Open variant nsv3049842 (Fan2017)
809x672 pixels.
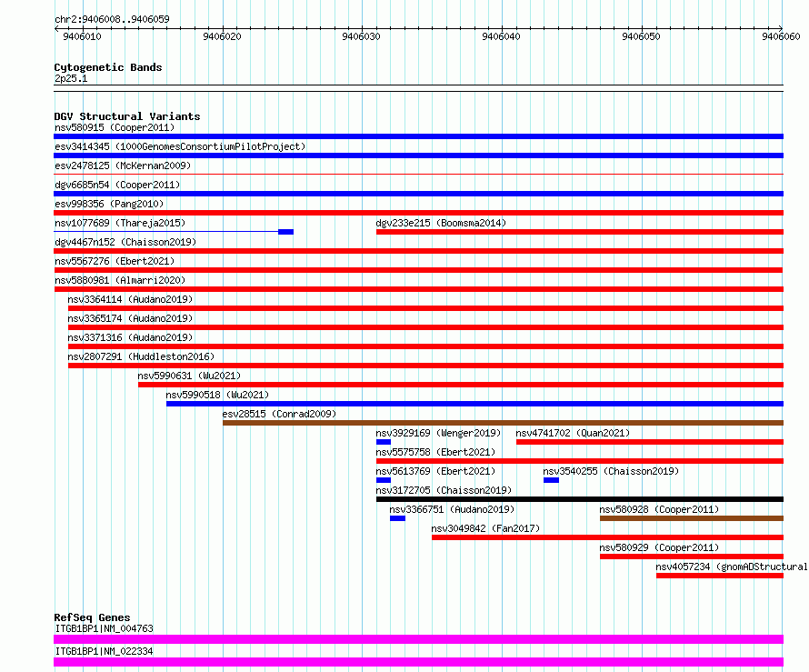click(x=485, y=528)
